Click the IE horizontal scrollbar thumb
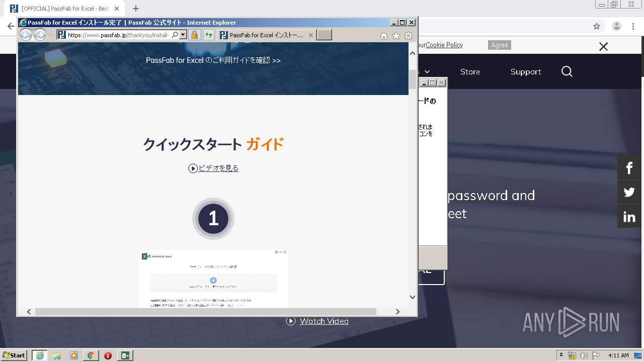This screenshot has width=644, height=362. pyautogui.click(x=205, y=312)
